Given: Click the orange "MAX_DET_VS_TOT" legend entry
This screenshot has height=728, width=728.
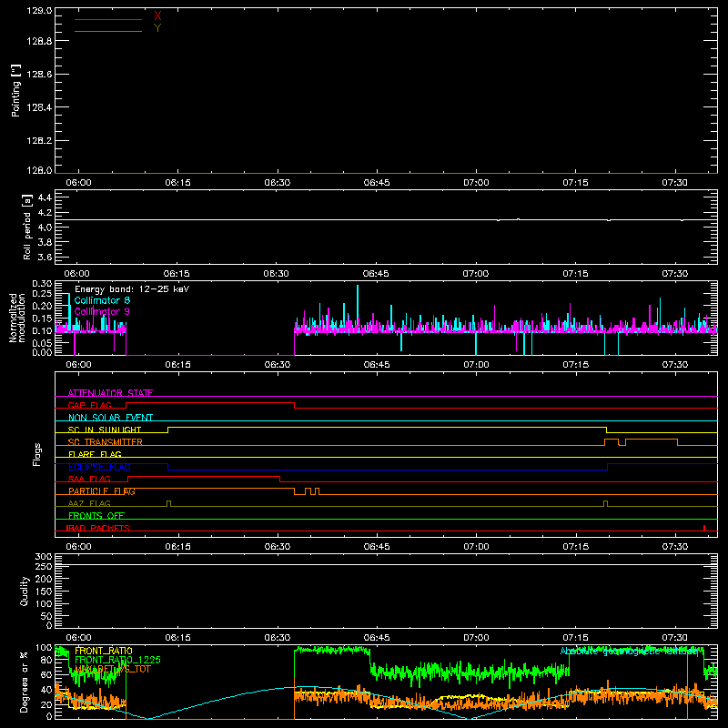Looking at the screenshot, I should [113, 669].
